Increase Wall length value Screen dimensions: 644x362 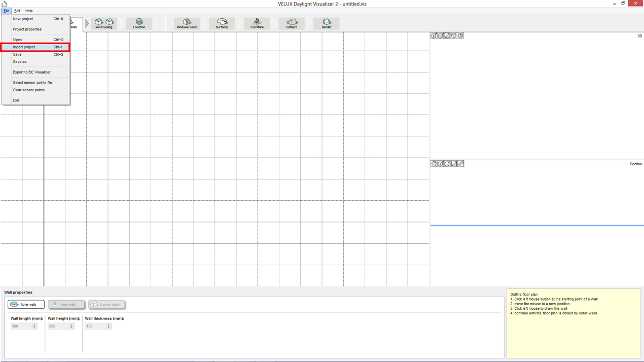click(x=34, y=325)
